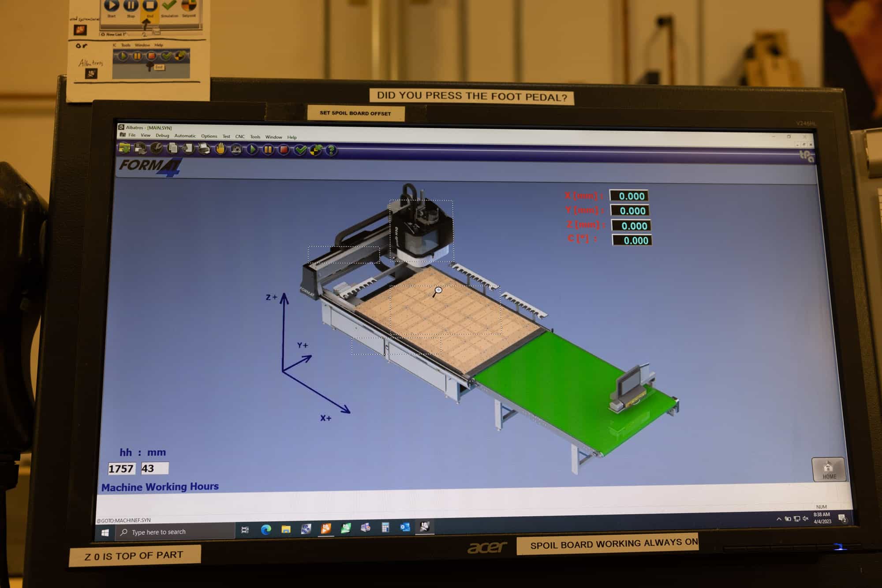Screen dimensions: 882x588
Task: Click the muted volume tray icon
Action: pos(806,518)
